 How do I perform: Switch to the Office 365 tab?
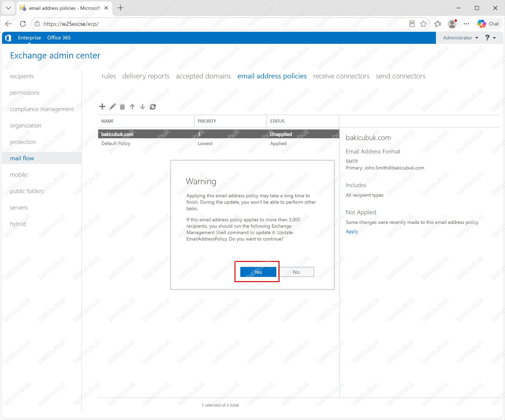(59, 38)
